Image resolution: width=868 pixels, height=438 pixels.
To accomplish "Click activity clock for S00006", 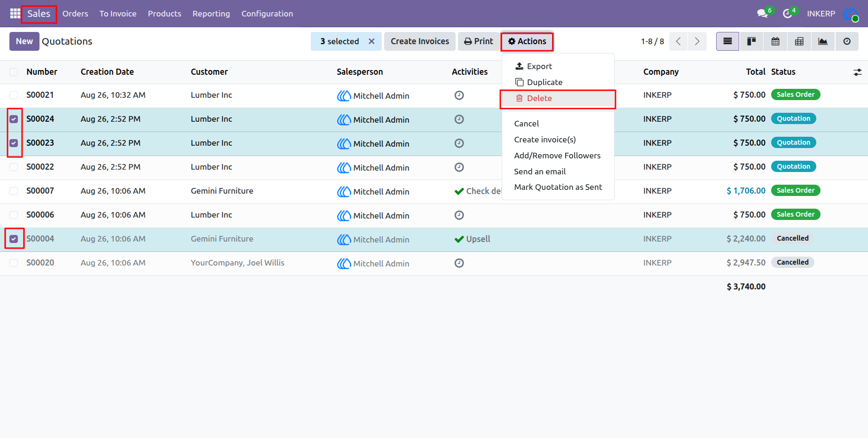I will click(x=459, y=215).
